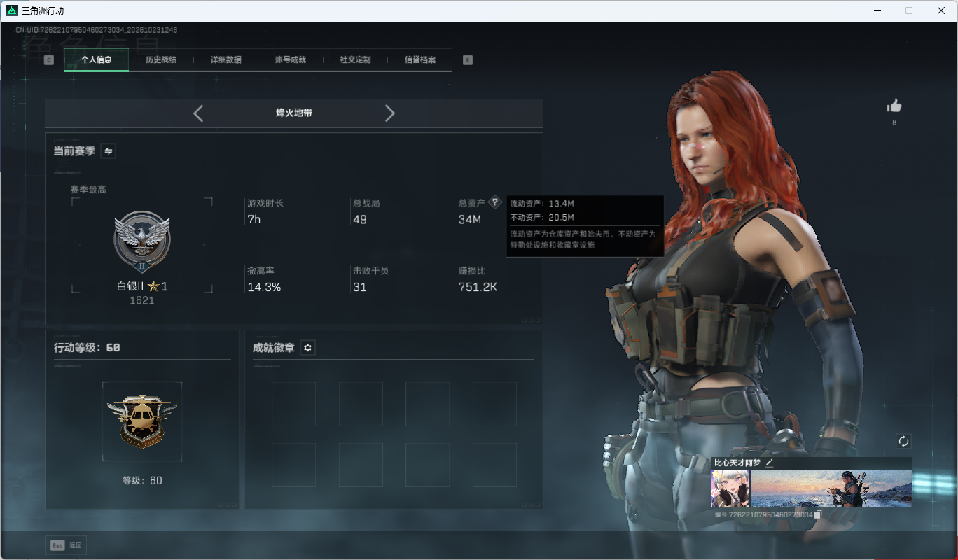Click the Q key icon left of tabs
Image resolution: width=958 pixels, height=560 pixels.
[49, 60]
